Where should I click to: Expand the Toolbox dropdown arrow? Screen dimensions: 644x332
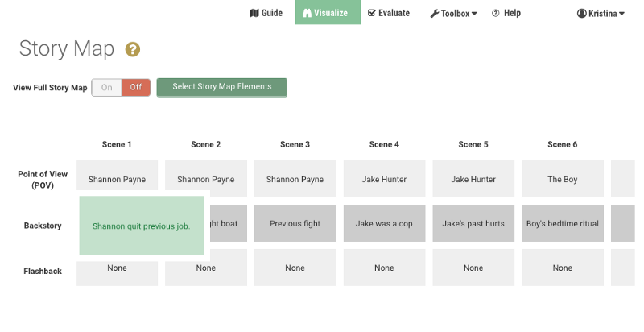(x=474, y=14)
